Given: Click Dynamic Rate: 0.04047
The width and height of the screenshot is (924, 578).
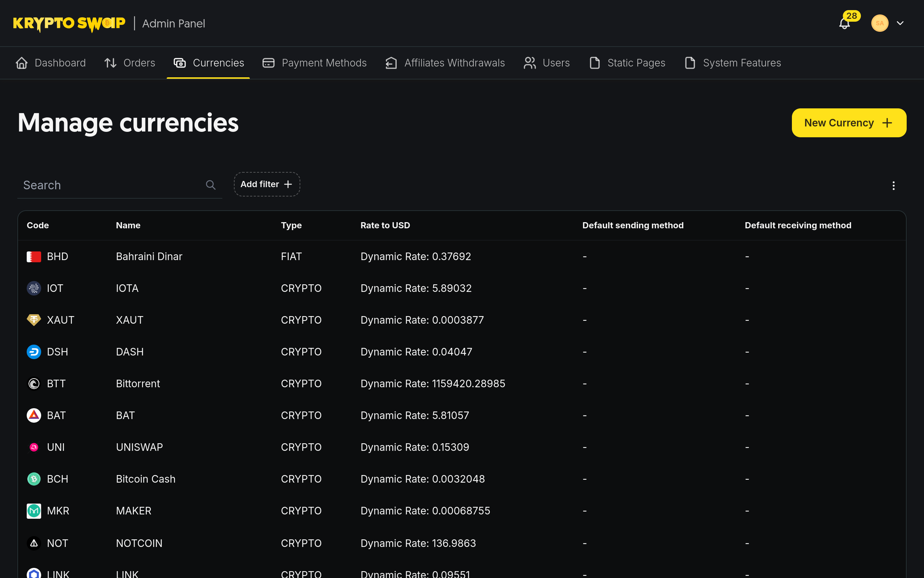Looking at the screenshot, I should click(x=417, y=352).
